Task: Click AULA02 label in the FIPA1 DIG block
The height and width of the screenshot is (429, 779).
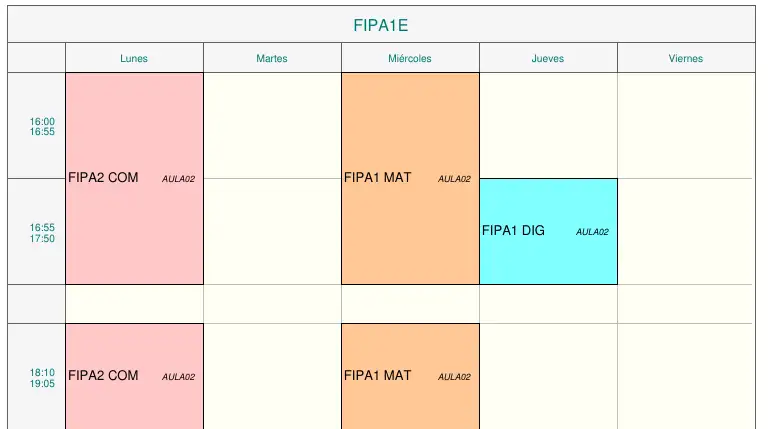Action: [x=592, y=232]
